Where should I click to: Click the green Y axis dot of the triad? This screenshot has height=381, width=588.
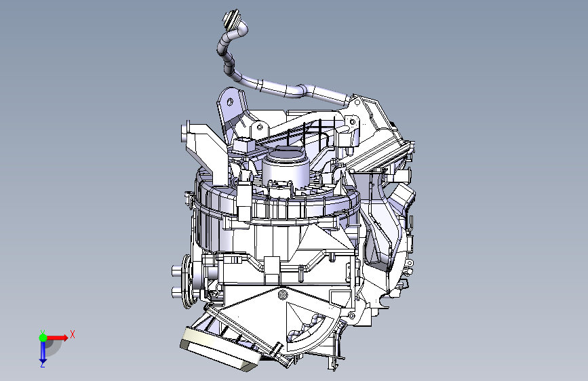[x=43, y=338]
